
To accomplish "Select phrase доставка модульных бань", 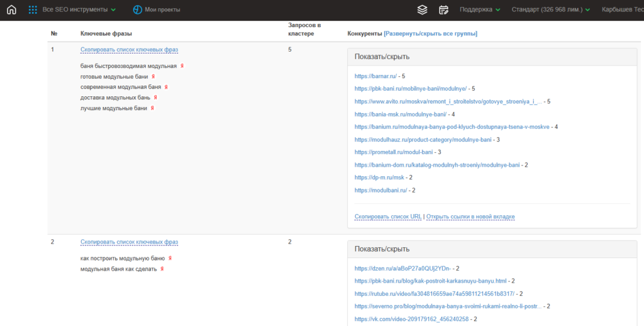I will click(116, 98).
